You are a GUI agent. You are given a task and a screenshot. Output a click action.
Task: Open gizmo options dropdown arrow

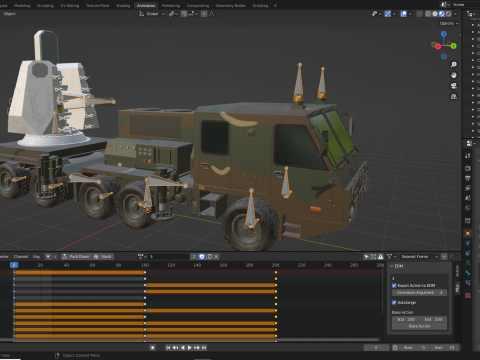pos(394,14)
